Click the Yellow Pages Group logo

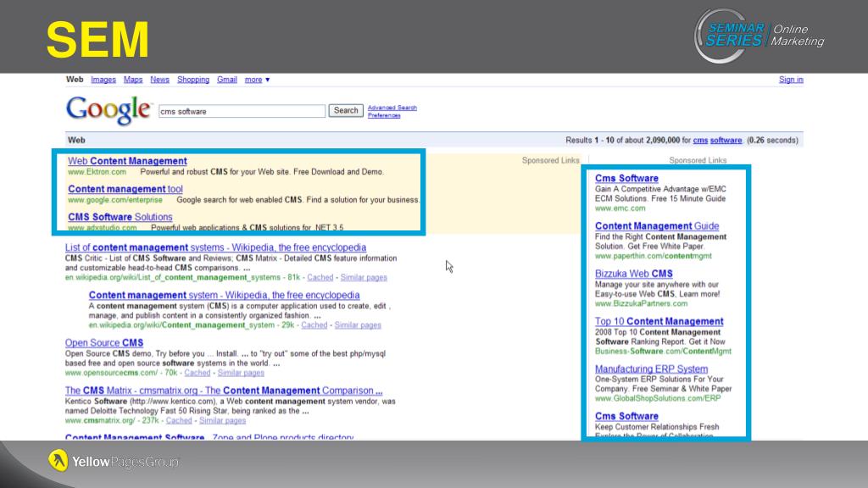[x=114, y=461]
